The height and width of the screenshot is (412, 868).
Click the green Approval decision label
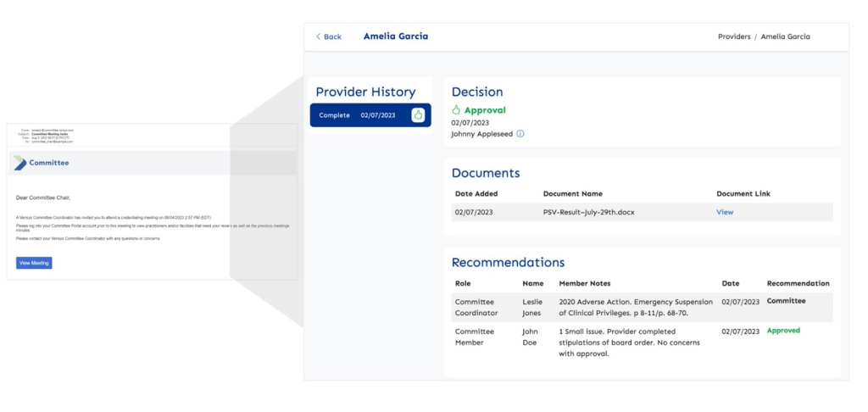485,110
